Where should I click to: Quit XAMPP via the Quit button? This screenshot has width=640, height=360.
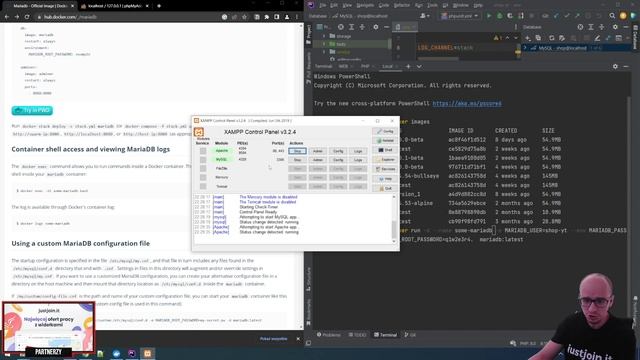385,188
